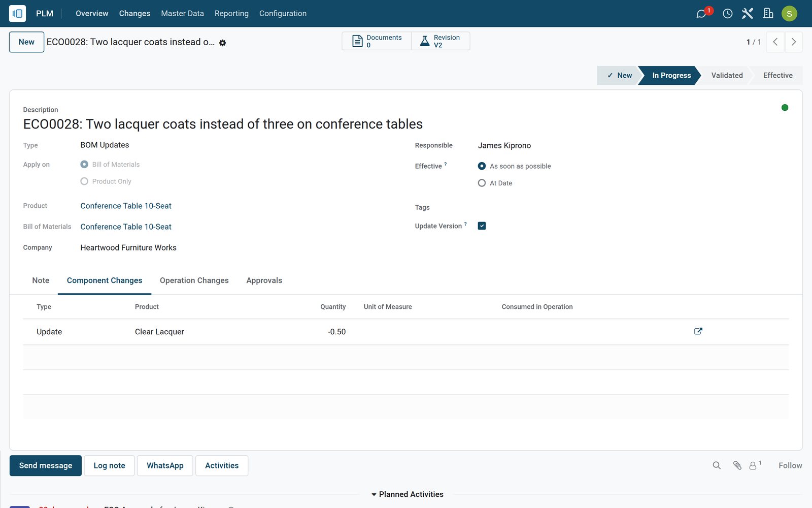Open the PLM app home icon

[17, 13]
